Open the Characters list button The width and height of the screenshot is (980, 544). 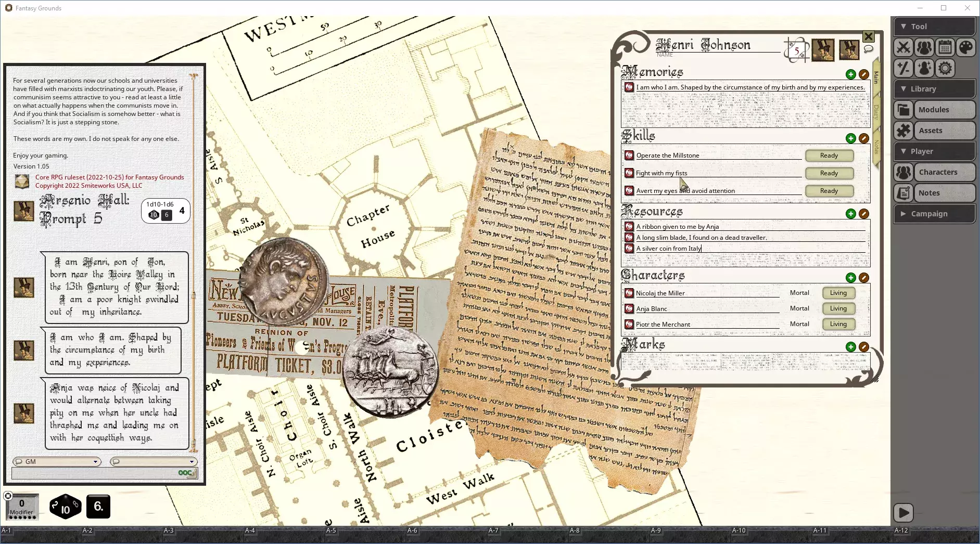coord(945,172)
